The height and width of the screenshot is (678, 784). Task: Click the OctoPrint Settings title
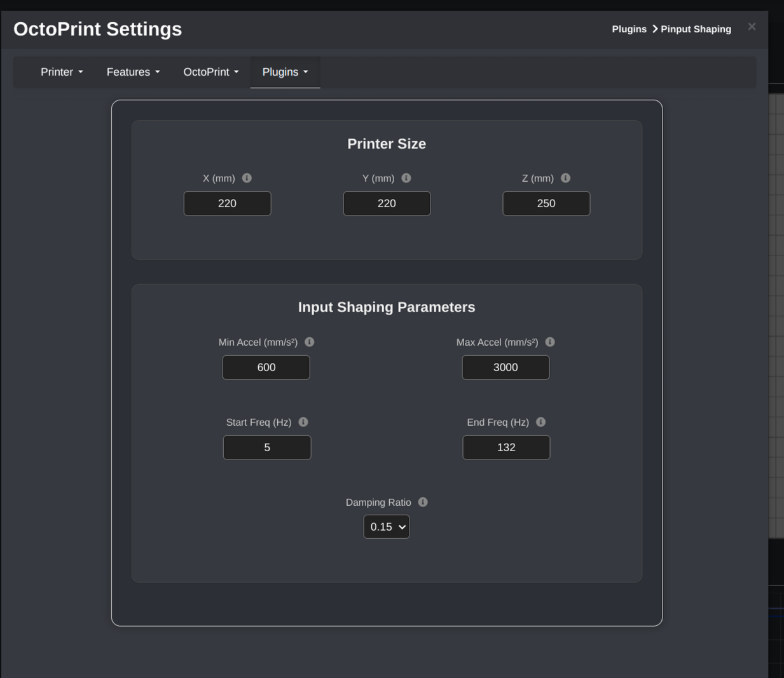tap(97, 29)
